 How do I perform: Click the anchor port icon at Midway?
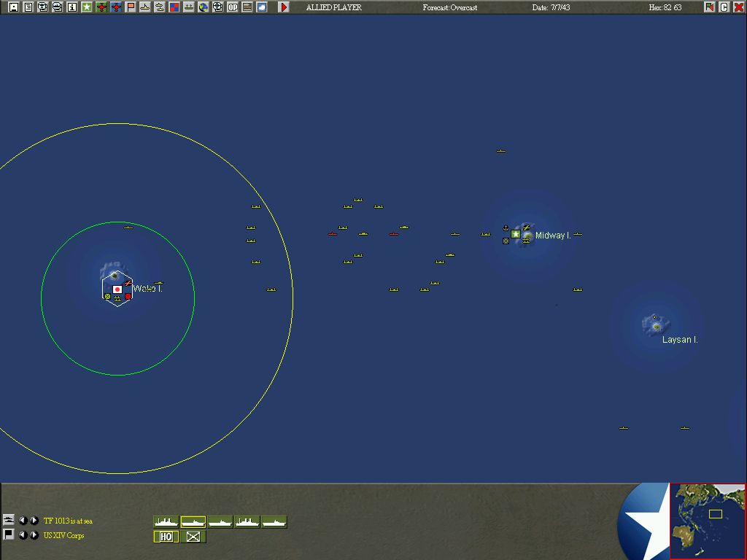coord(506,228)
